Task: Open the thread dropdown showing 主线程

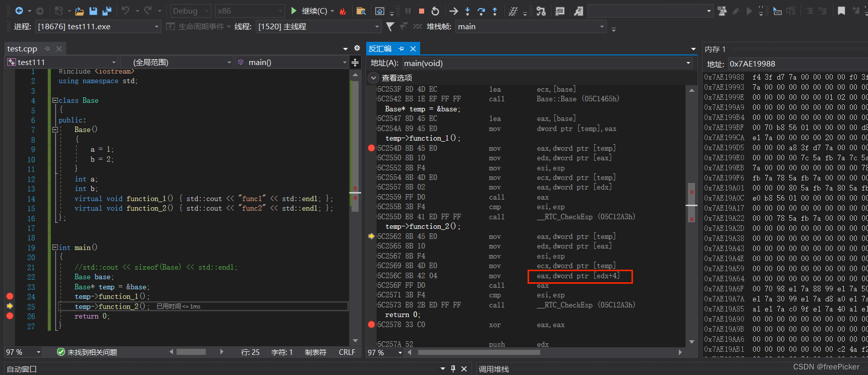Action: (x=318, y=26)
